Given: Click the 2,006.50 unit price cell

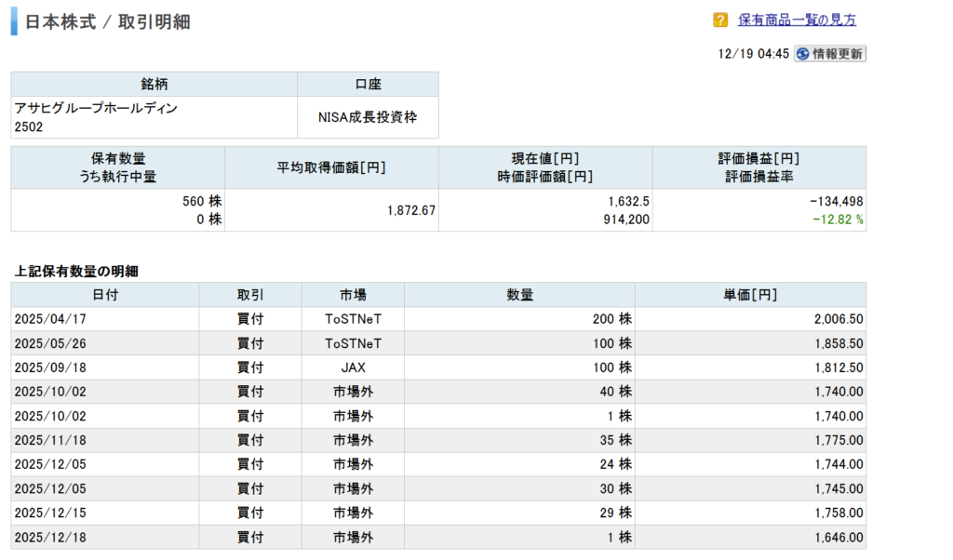Looking at the screenshot, I should pyautogui.click(x=838, y=319).
